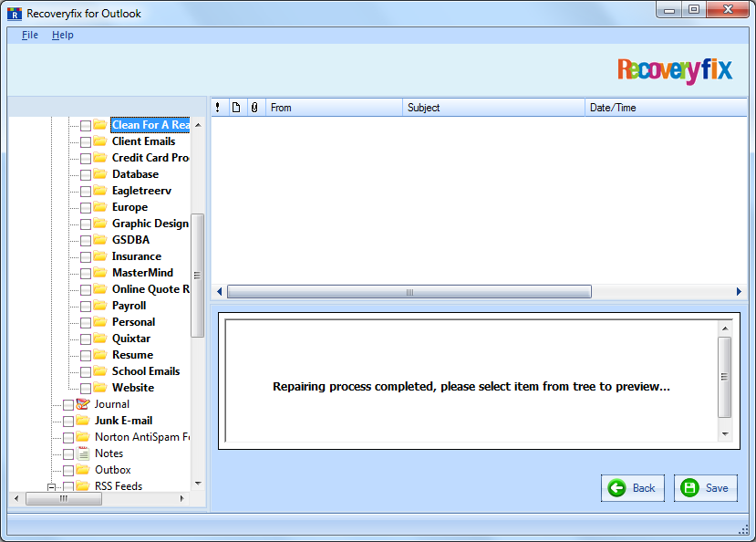Click the preview pane vertical scrollbar thumb
The height and width of the screenshot is (542, 756).
pyautogui.click(x=725, y=377)
